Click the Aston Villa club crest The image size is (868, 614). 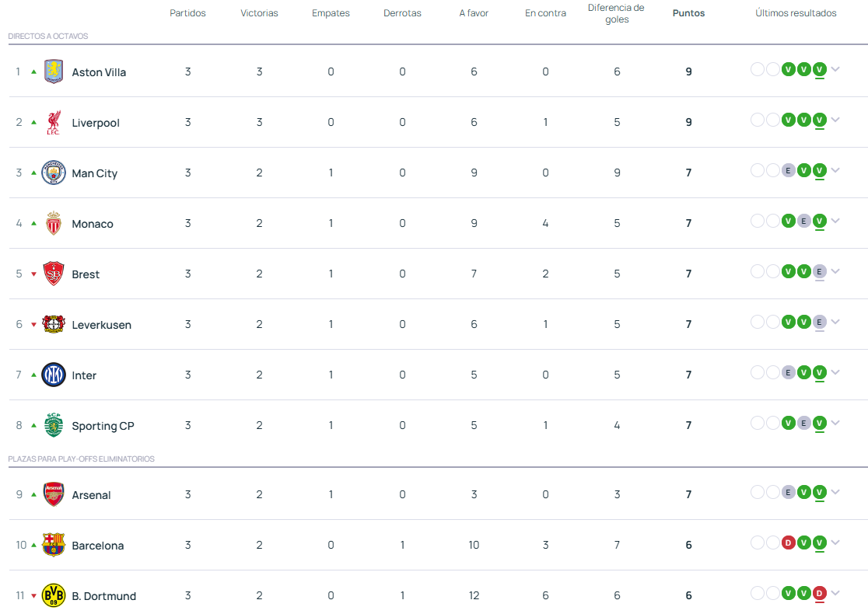pyautogui.click(x=54, y=72)
